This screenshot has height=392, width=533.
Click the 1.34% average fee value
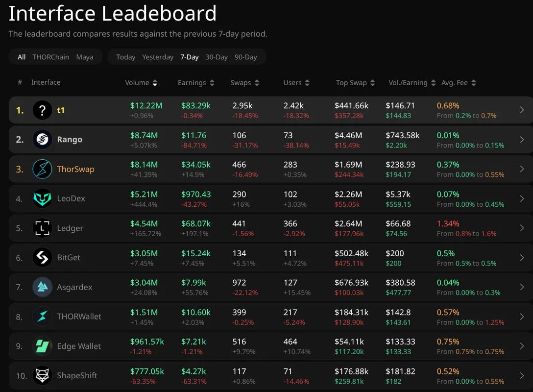[448, 224]
